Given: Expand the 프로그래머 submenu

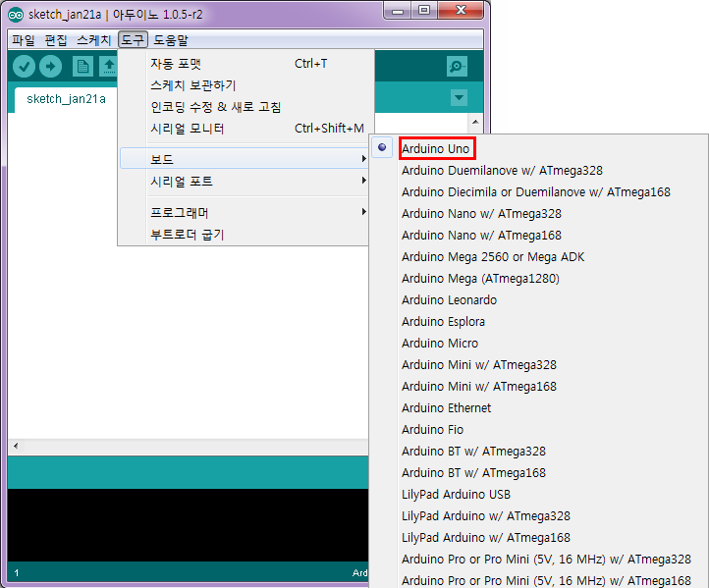Looking at the screenshot, I should (x=245, y=212).
